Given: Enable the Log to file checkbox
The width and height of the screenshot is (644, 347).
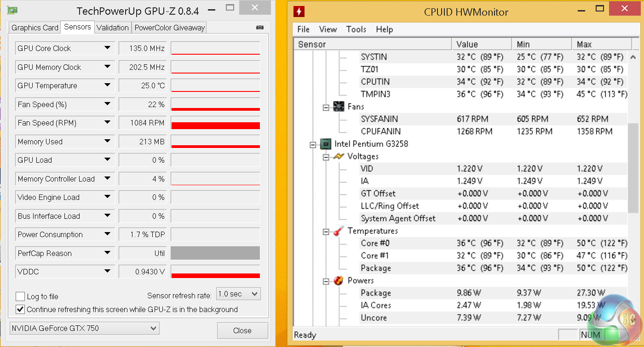Looking at the screenshot, I should [20, 296].
